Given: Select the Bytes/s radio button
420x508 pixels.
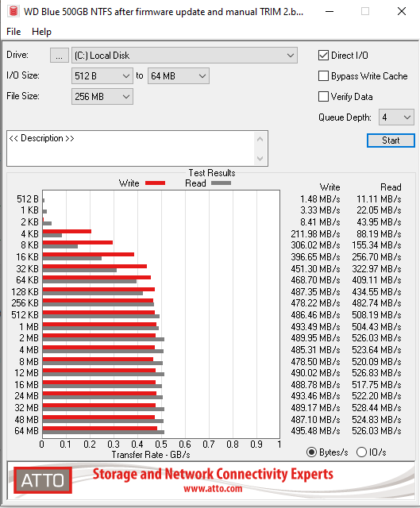Looking at the screenshot, I should tap(311, 452).
